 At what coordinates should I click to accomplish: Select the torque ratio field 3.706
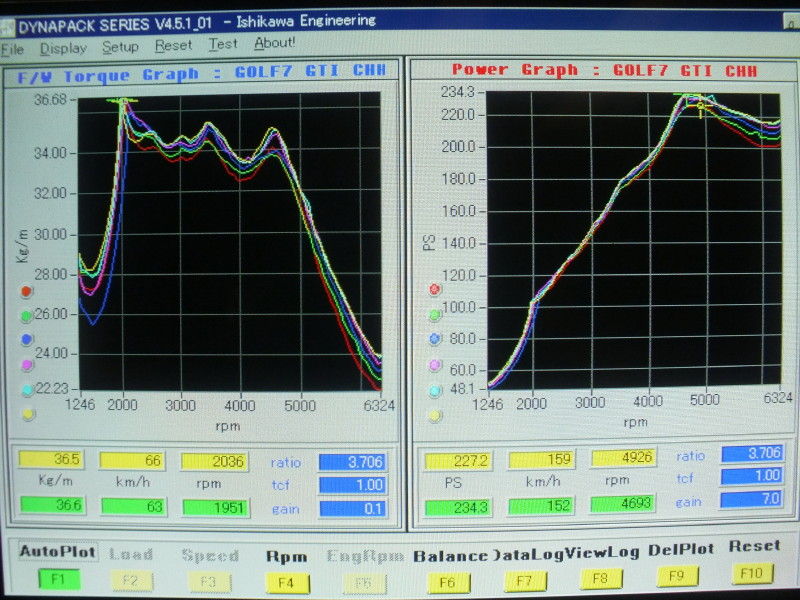point(353,462)
